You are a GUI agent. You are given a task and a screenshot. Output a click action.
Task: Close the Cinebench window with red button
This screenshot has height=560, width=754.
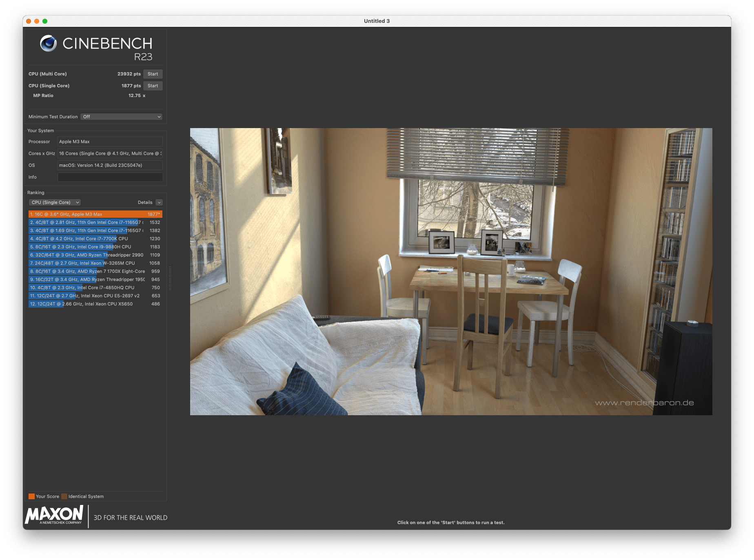(29, 21)
